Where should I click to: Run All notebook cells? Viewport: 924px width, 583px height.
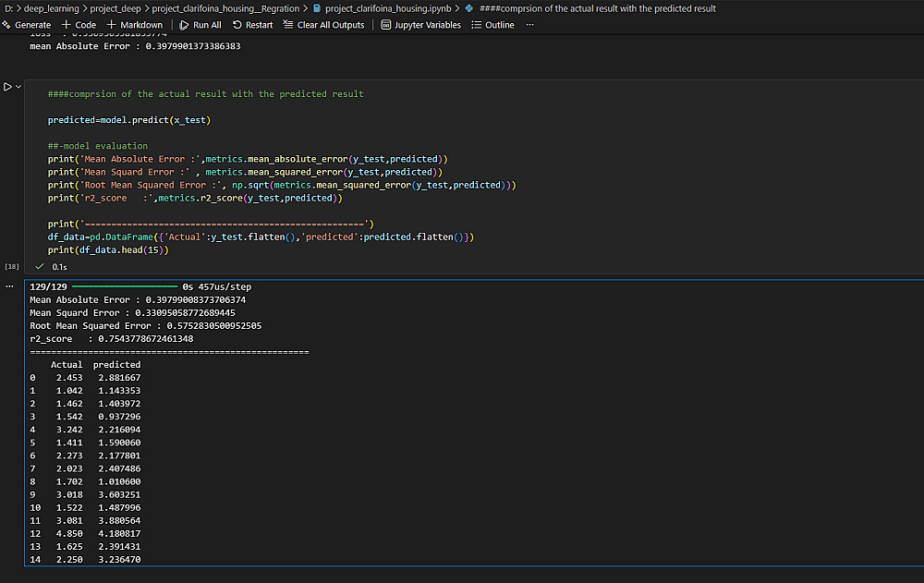pos(201,25)
